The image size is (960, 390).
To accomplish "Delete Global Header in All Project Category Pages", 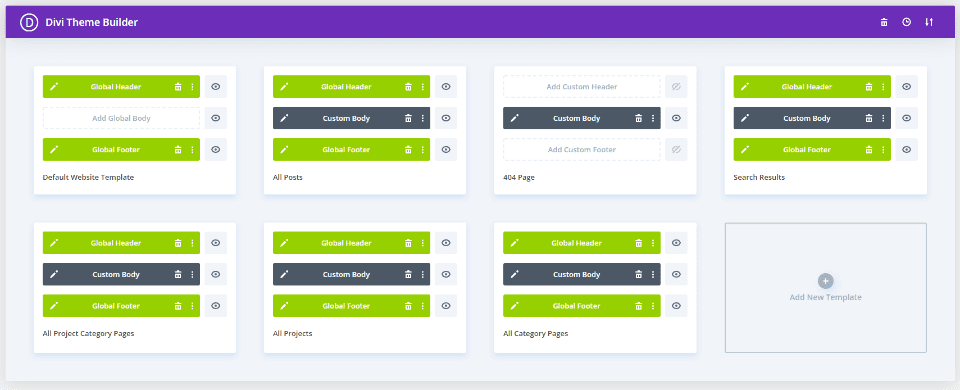I will tap(178, 243).
